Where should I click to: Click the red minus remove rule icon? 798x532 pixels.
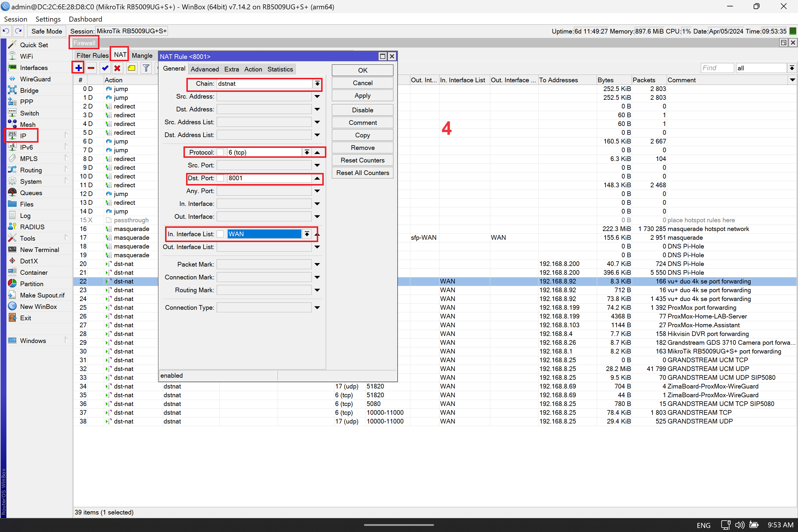click(91, 68)
